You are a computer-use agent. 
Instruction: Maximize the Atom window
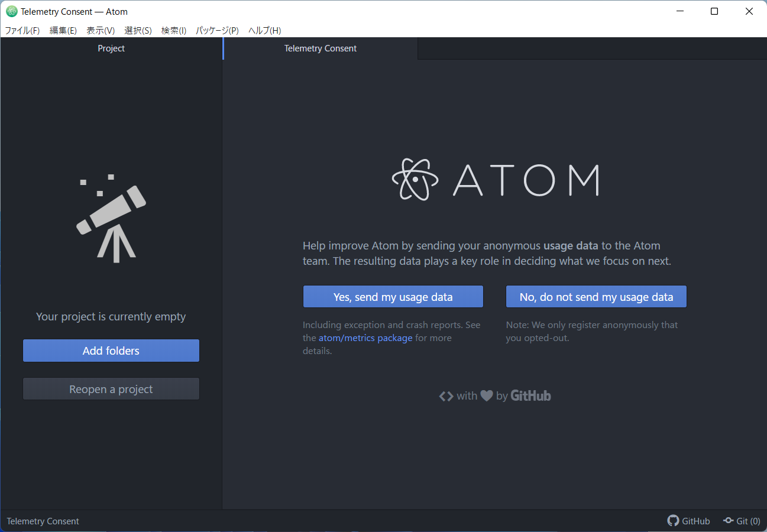click(x=714, y=11)
